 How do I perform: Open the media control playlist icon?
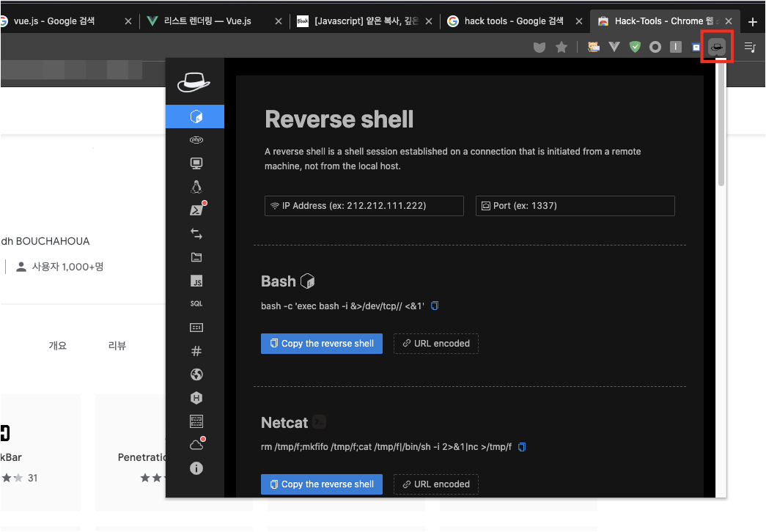pyautogui.click(x=750, y=47)
